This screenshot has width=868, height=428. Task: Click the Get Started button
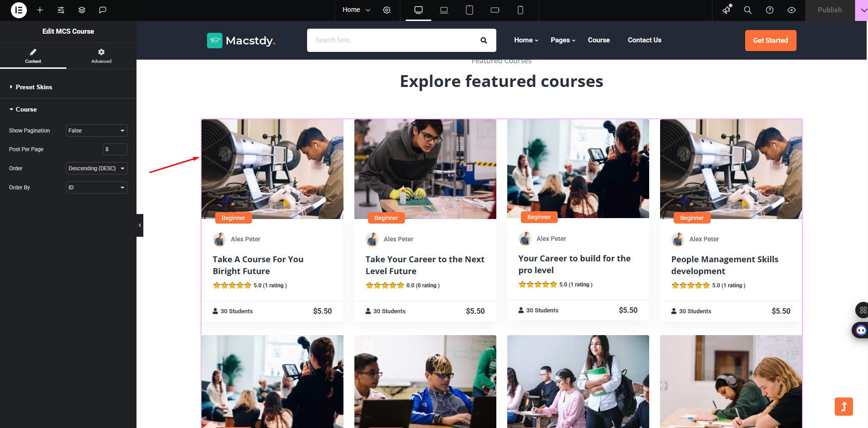771,41
